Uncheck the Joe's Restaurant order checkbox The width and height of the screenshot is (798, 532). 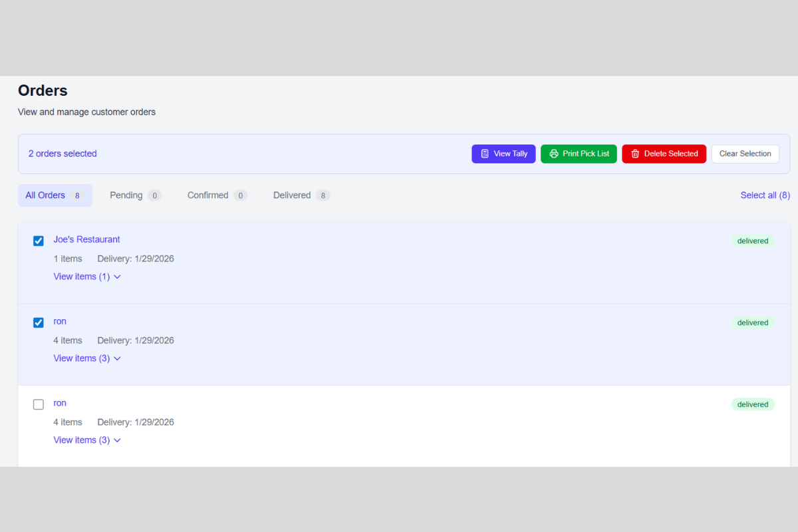pyautogui.click(x=38, y=241)
